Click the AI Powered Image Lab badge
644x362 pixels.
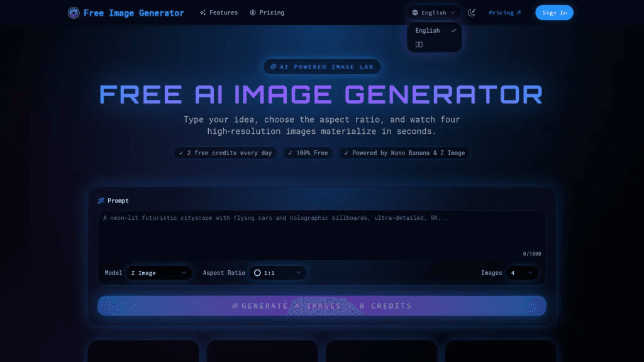coord(322,67)
